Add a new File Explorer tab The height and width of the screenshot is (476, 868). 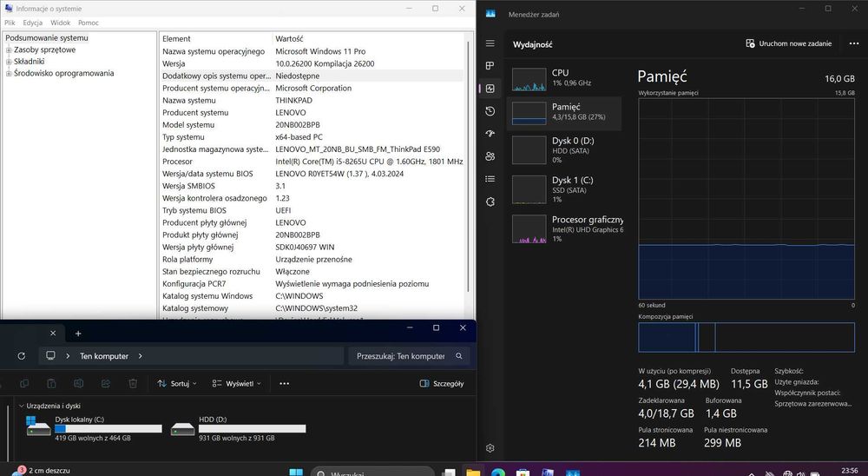78,333
